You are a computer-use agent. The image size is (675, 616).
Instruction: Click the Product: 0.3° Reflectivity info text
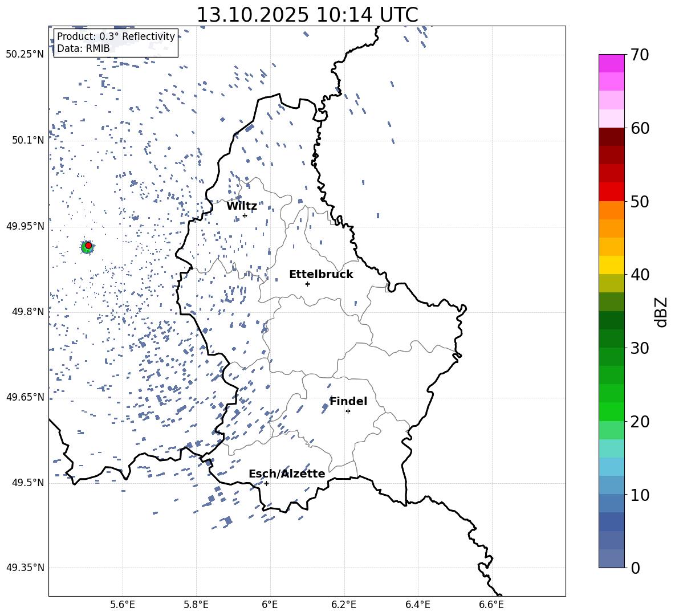(x=116, y=37)
